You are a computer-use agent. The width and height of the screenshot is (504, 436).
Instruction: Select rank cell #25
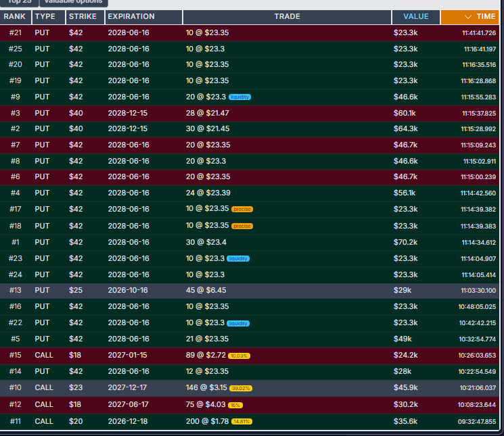16,49
